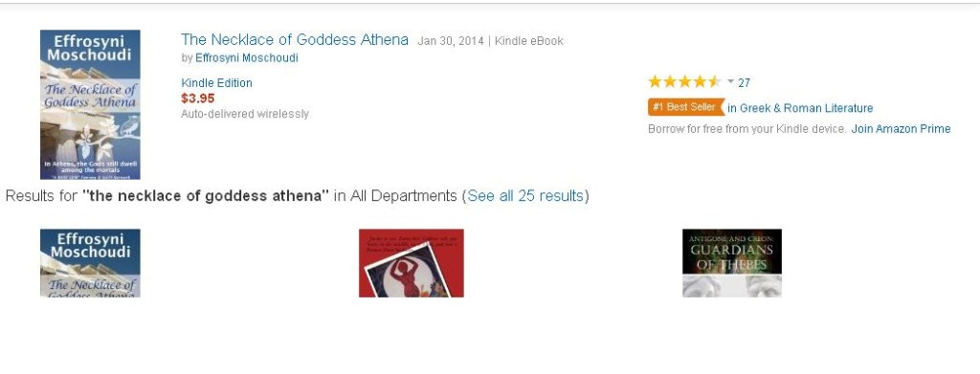
Task: Select the Kindle Edition link
Action: pyautogui.click(x=216, y=83)
